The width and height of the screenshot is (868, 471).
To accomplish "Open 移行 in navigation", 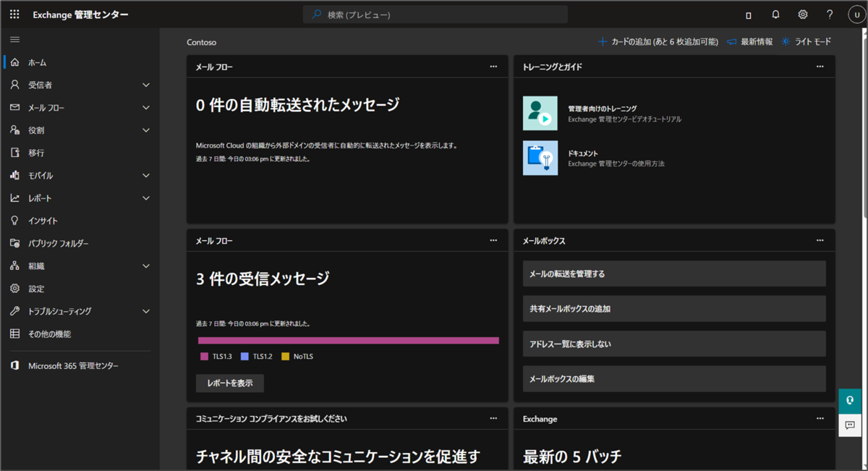I will pos(36,153).
